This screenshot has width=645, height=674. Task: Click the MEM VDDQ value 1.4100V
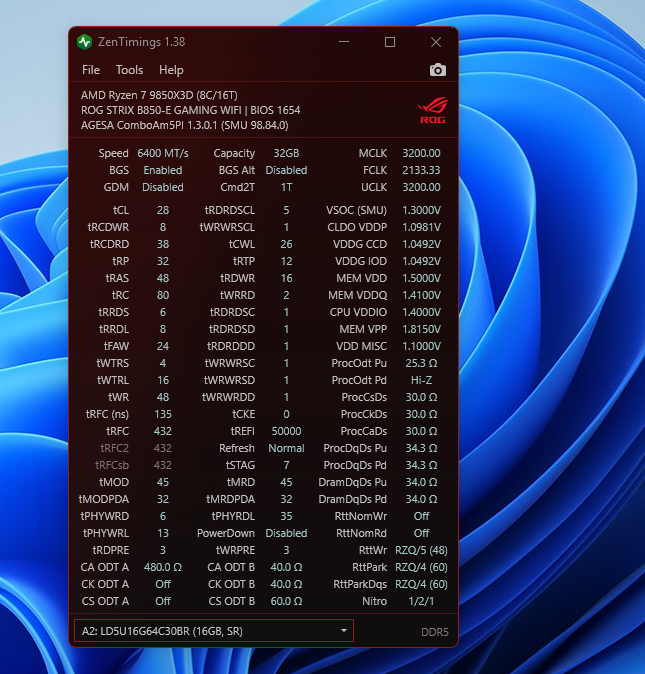click(421, 295)
